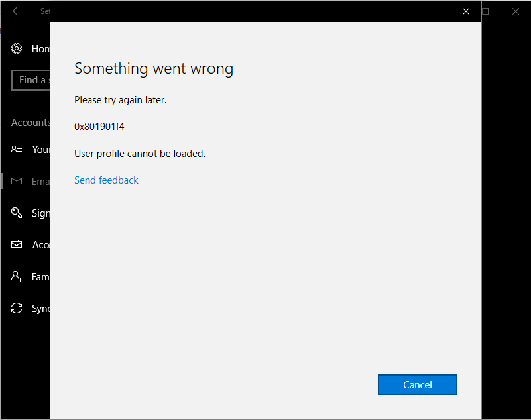
Task: Click the 'User profile cannot be loaded.' message
Action: [140, 154]
